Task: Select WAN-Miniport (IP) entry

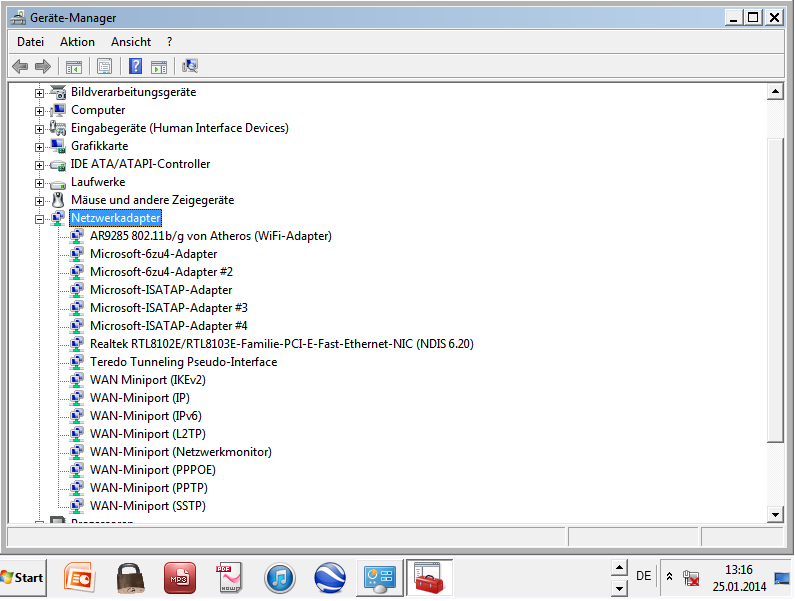Action: (x=139, y=398)
